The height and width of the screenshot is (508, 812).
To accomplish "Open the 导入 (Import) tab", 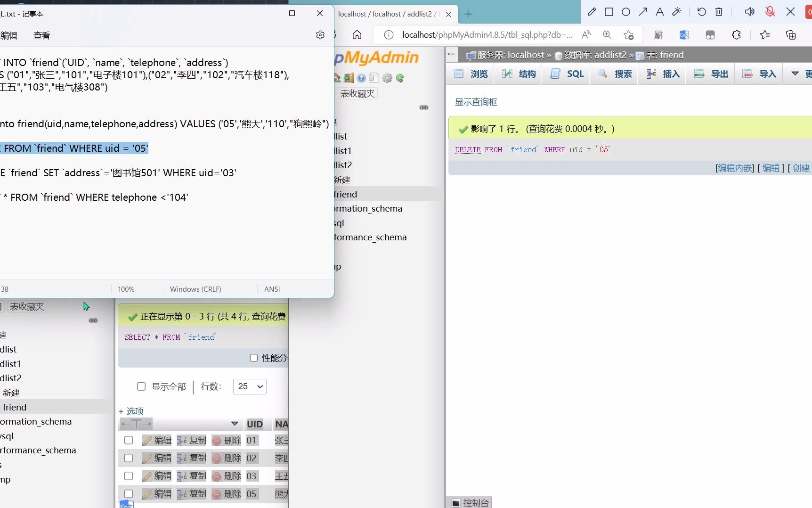I will pos(759,74).
